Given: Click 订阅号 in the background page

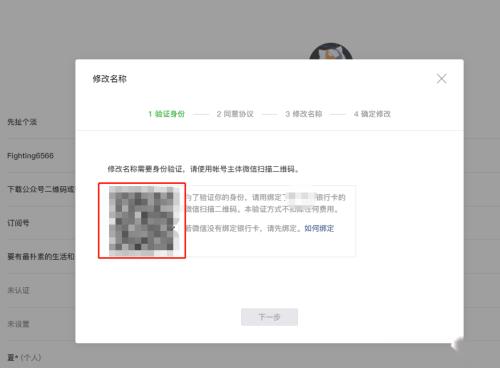Looking at the screenshot, I should click(18, 223).
